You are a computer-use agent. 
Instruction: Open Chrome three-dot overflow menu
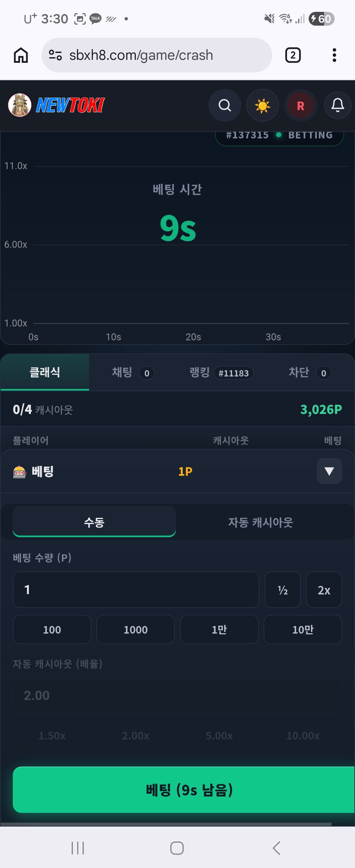334,55
